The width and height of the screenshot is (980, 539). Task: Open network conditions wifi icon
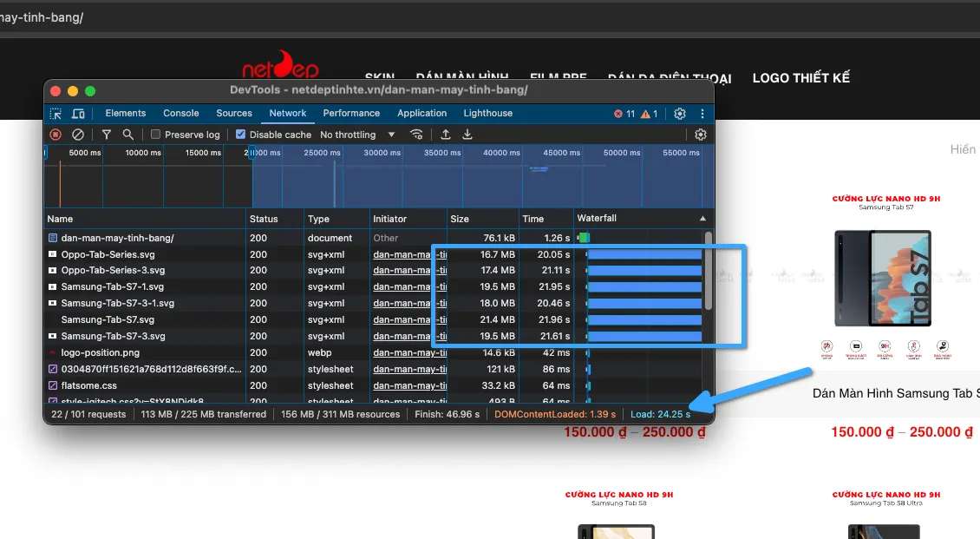tap(417, 135)
